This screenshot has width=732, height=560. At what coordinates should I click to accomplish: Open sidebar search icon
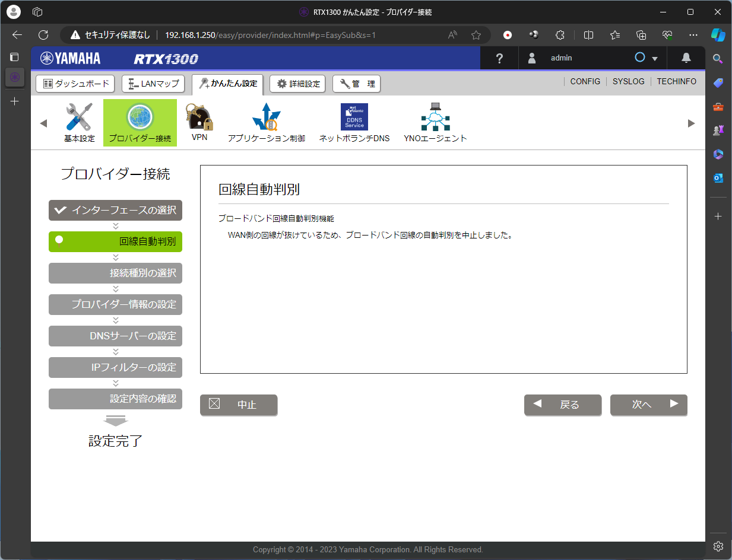click(x=718, y=58)
